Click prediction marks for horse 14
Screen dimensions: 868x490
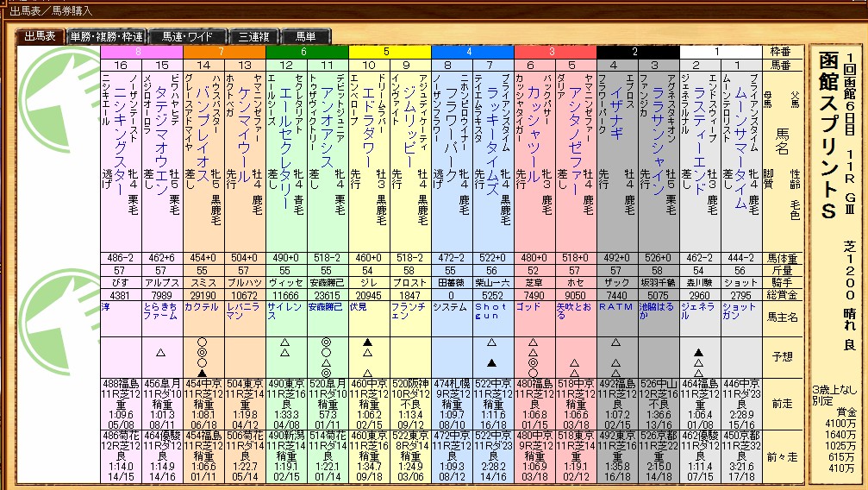pyautogui.click(x=202, y=357)
